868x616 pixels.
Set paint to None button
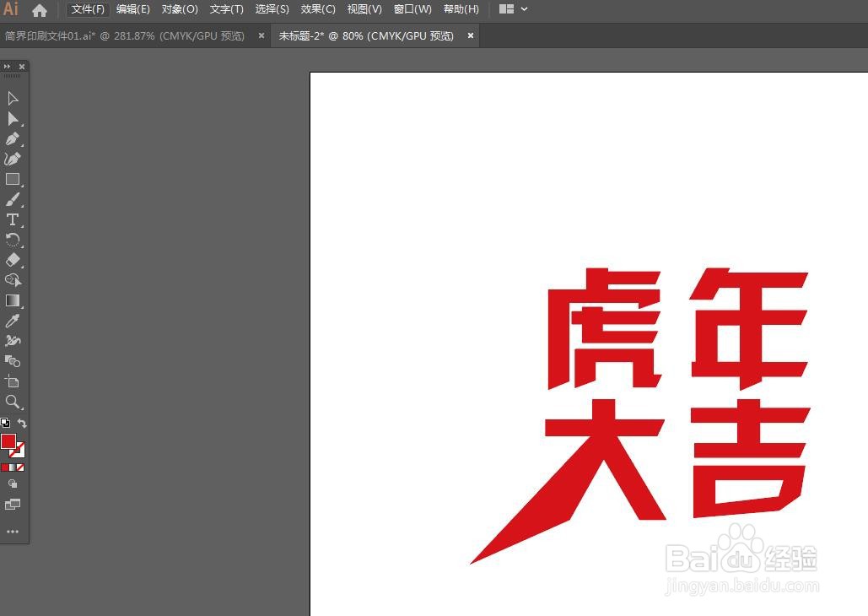(x=20, y=467)
